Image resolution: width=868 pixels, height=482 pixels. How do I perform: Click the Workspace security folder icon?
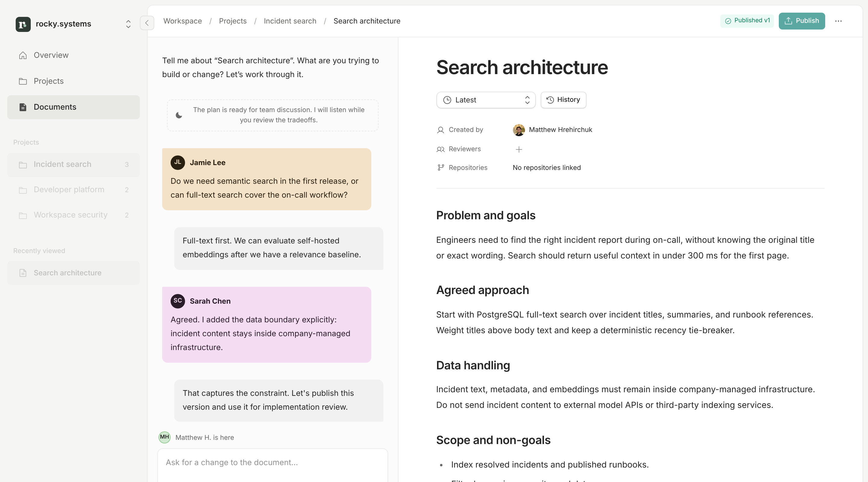23,215
